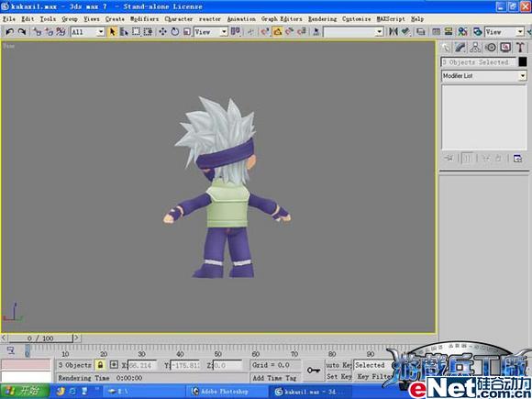Switch to the Display command panel tab
The width and height of the screenshot is (532, 399).
click(x=505, y=48)
